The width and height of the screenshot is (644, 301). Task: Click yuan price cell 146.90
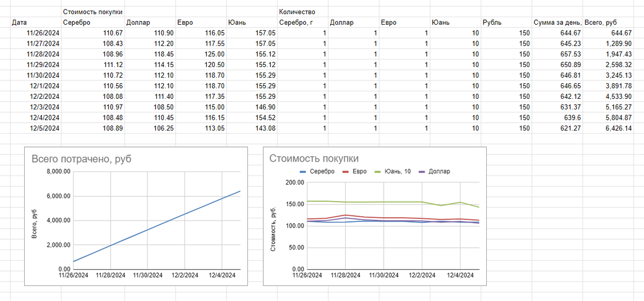252,107
